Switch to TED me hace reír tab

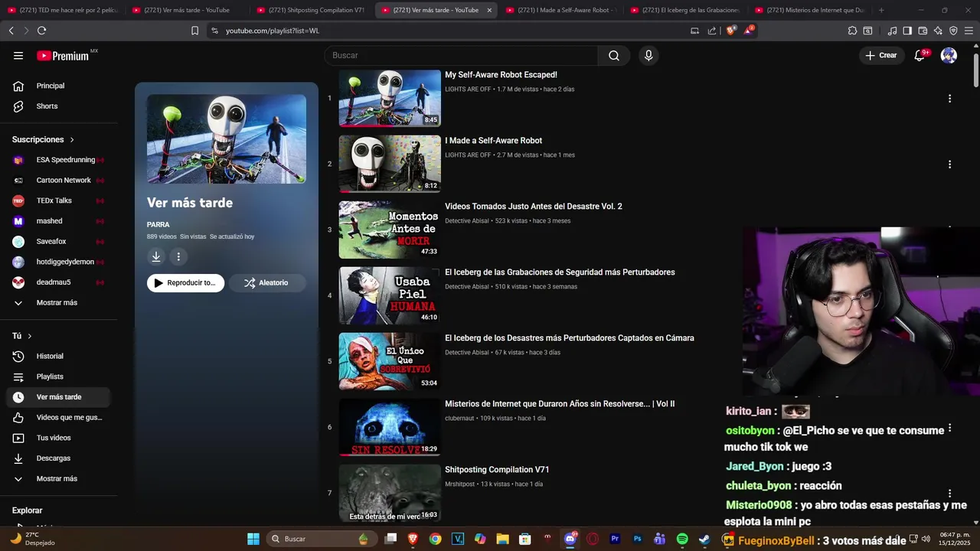pyautogui.click(x=63, y=10)
